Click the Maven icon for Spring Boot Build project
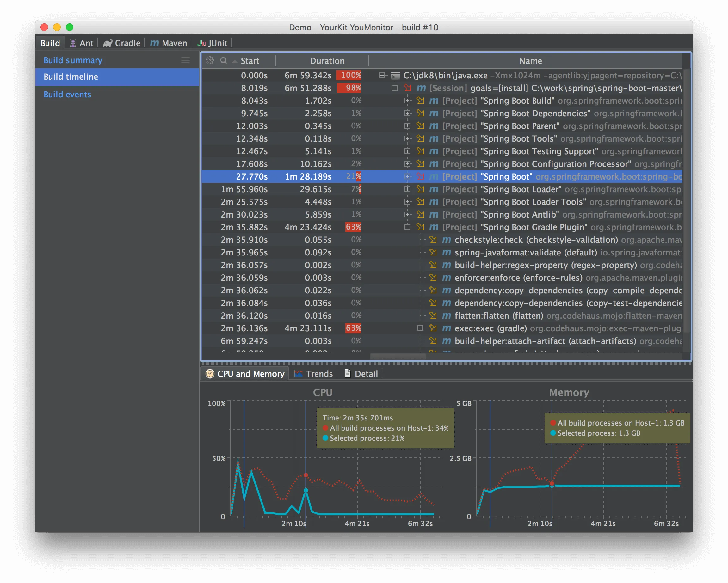 434,101
